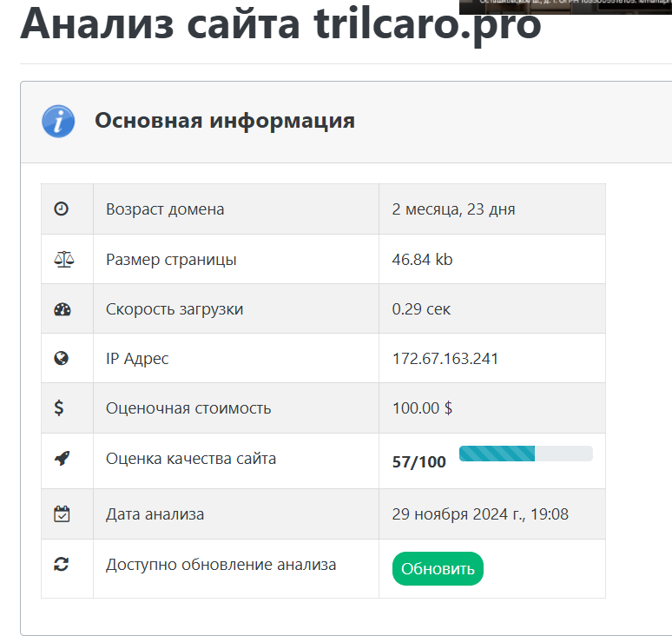The width and height of the screenshot is (672, 636).
Task: Click the Доступно обновление анализа label
Action: 221,565
